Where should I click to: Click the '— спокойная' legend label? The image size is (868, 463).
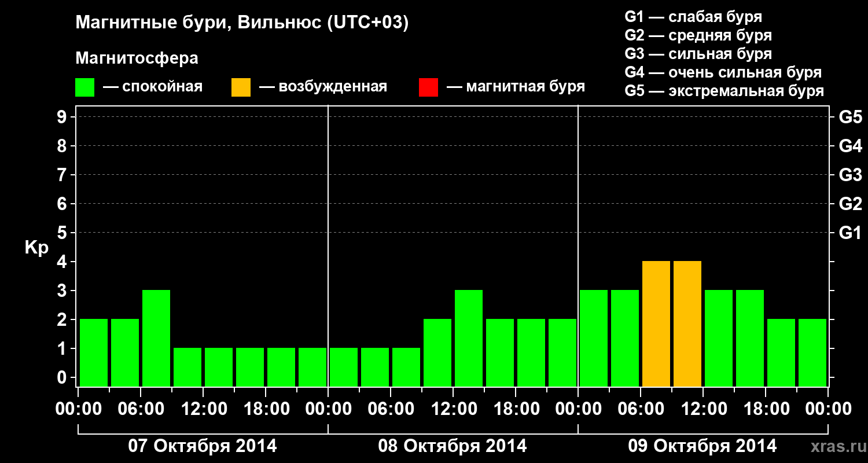153,87
